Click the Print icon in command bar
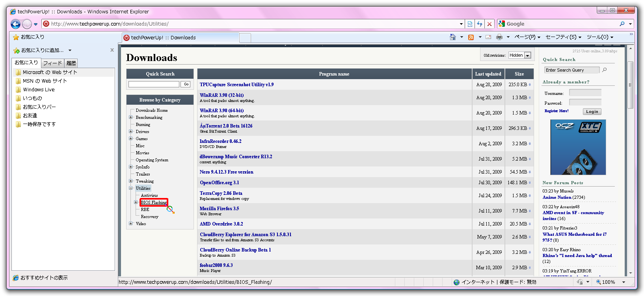 (x=499, y=37)
